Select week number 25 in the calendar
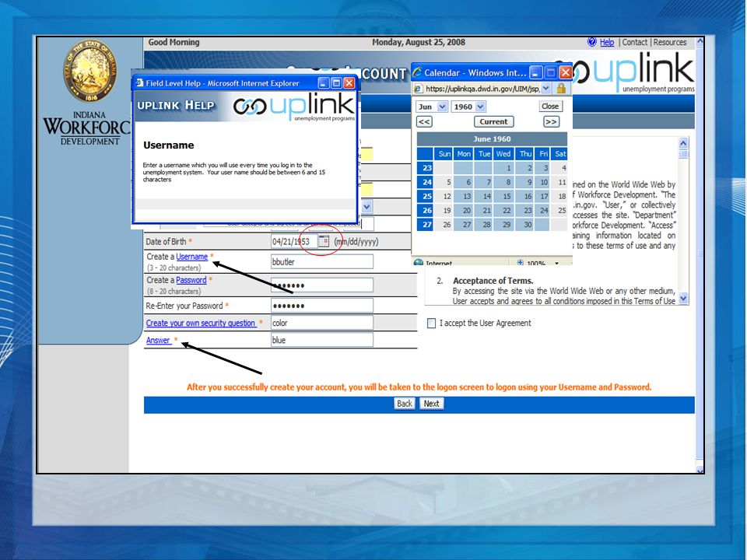Screen dimensions: 747x560 (425, 196)
